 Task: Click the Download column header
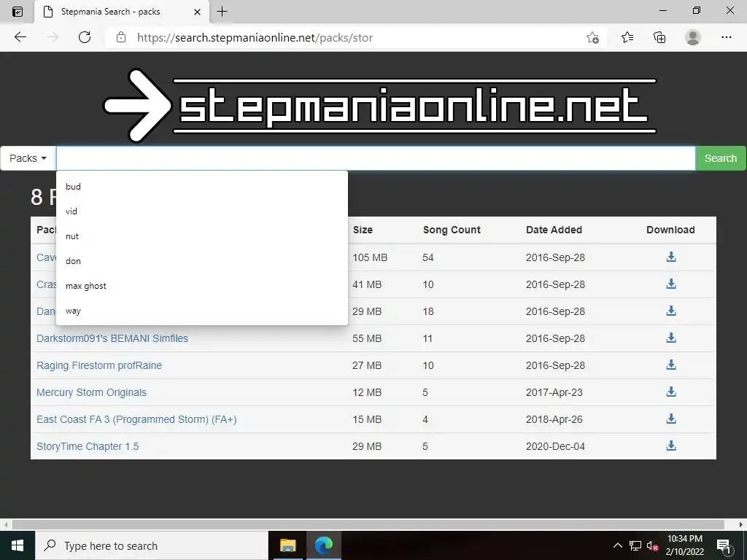point(670,230)
